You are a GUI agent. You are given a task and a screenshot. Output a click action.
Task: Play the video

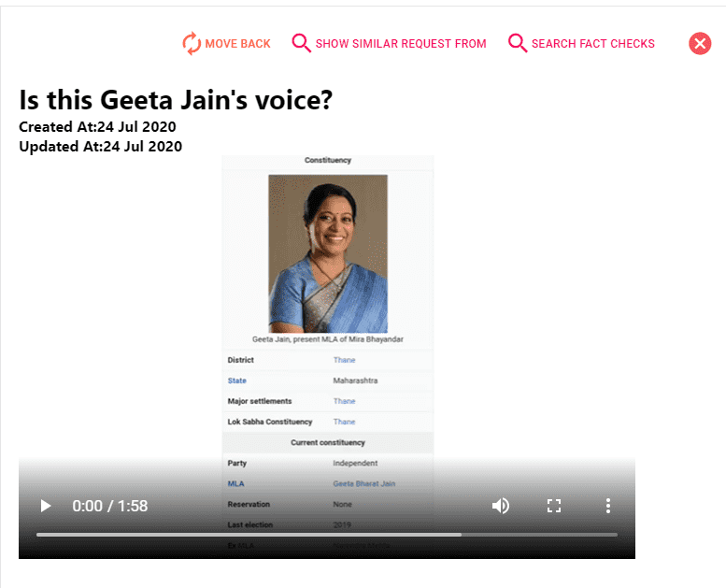click(46, 506)
